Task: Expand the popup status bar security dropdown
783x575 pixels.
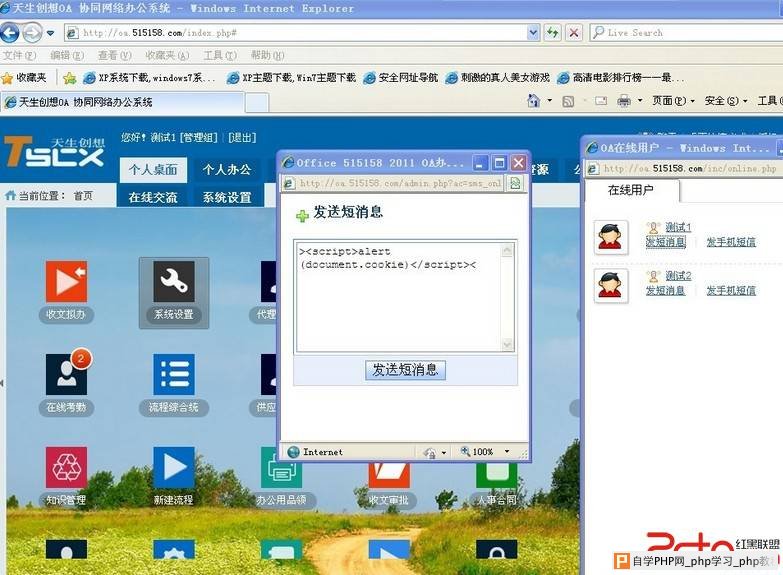Action: coord(443,453)
